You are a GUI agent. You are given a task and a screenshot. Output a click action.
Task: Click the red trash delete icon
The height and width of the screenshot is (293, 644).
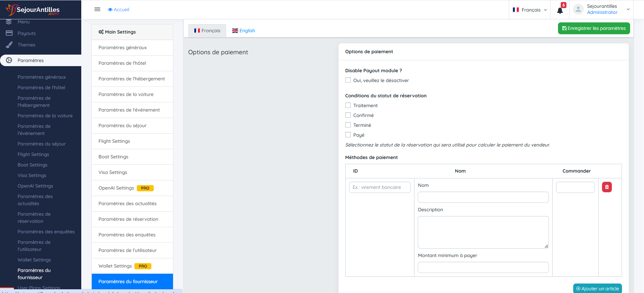606,187
